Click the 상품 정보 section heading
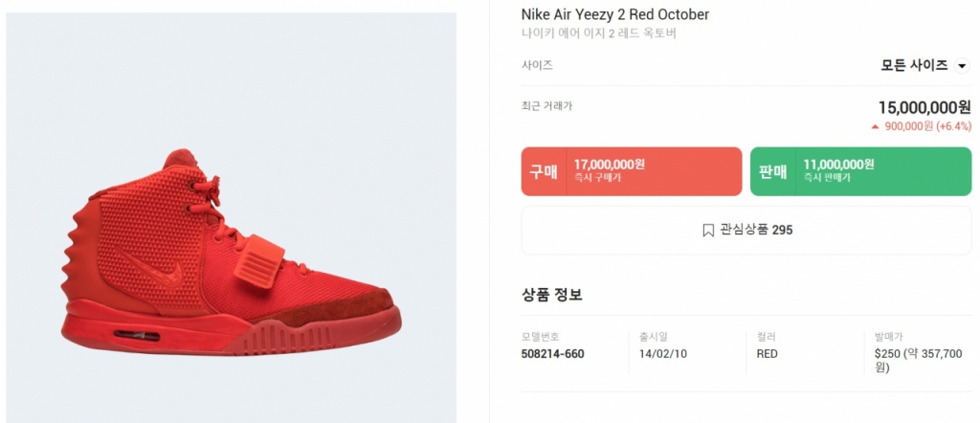The height and width of the screenshot is (423, 980). coord(551,294)
